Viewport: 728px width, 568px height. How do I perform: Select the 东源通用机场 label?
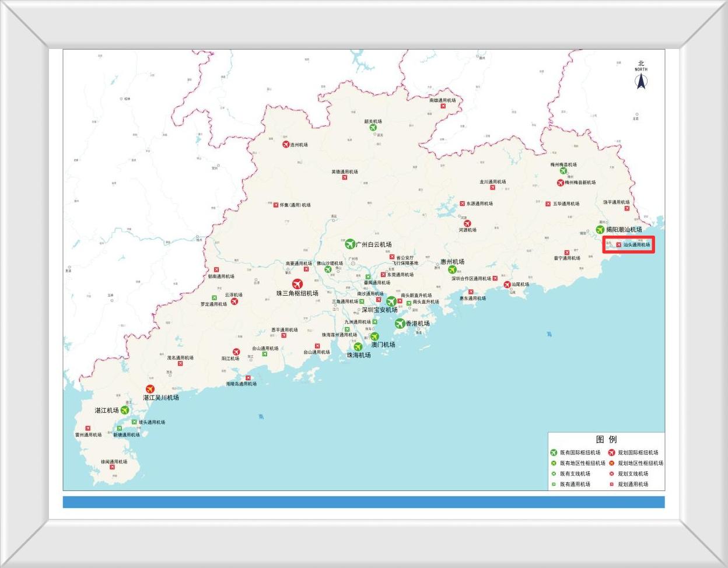click(x=480, y=204)
